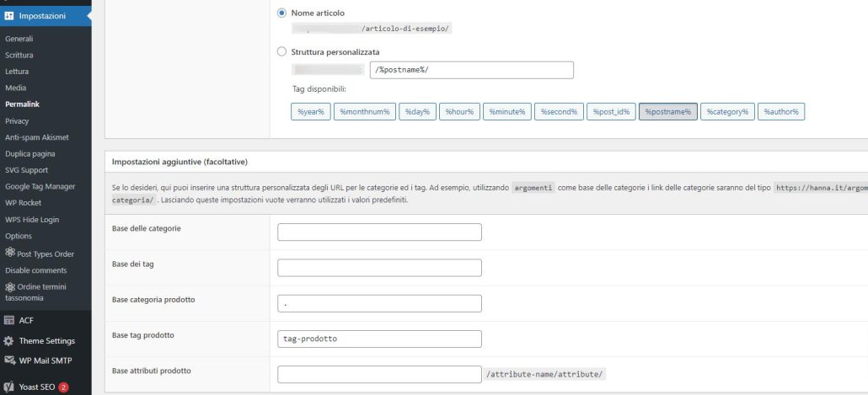
Task: Click the WP Mail SMTP envelope icon
Action: pyautogui.click(x=9, y=361)
